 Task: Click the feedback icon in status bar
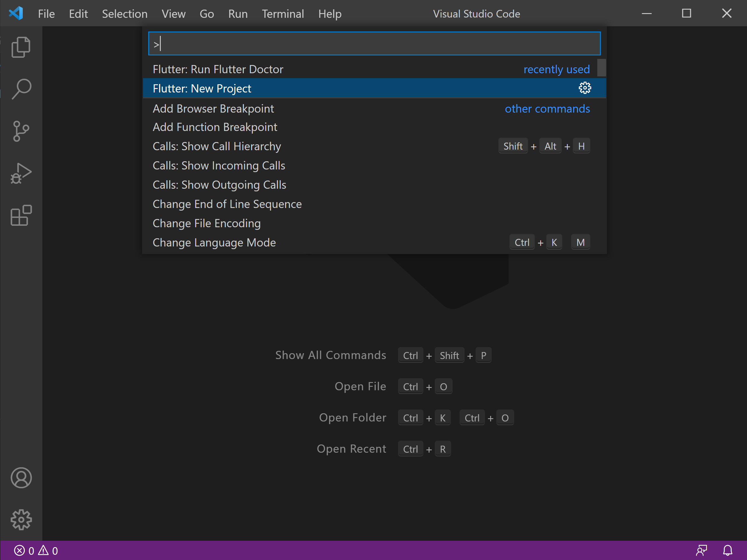click(x=701, y=551)
